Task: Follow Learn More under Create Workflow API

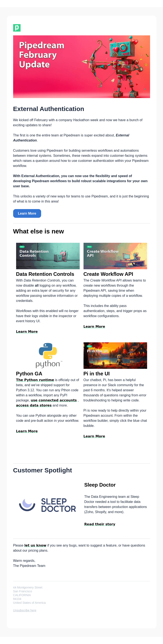Action: 94,326
